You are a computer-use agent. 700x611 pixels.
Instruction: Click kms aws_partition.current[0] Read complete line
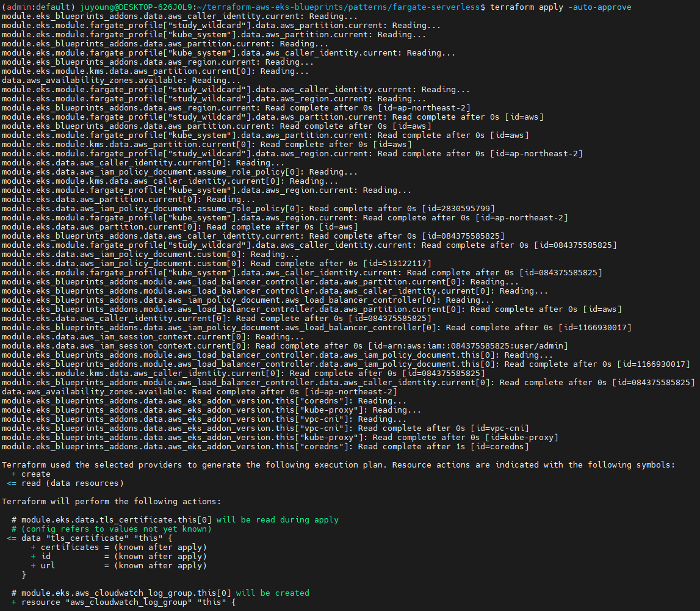pyautogui.click(x=207, y=145)
